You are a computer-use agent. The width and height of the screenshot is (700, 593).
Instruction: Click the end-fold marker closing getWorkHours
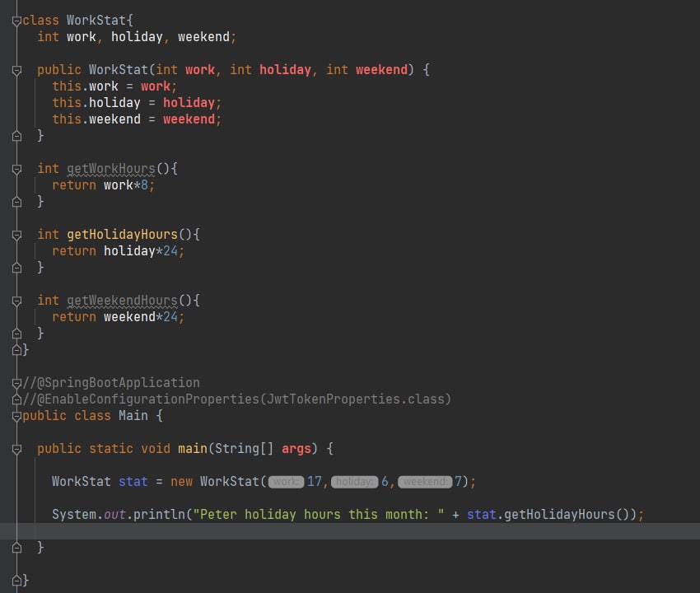pos(16,202)
